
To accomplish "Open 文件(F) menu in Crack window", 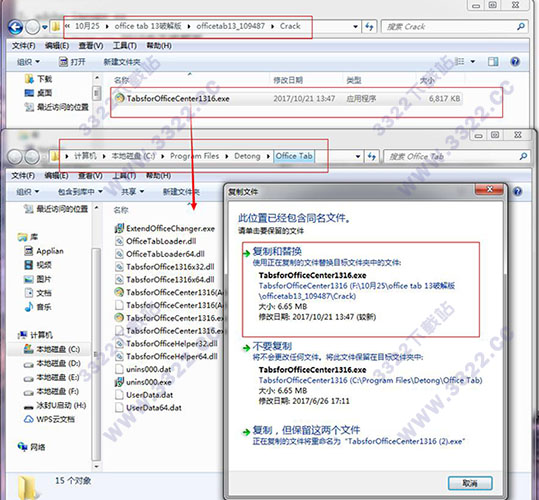I will 23,46.
